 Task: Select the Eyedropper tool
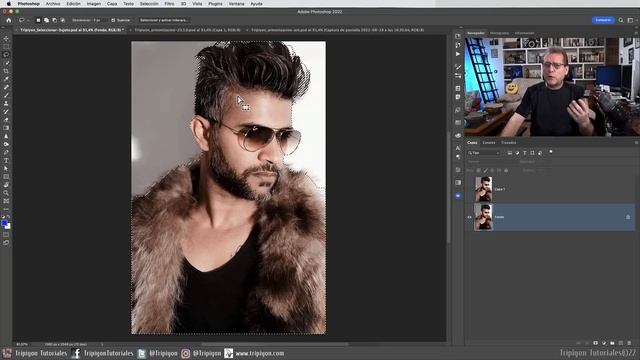click(x=6, y=79)
